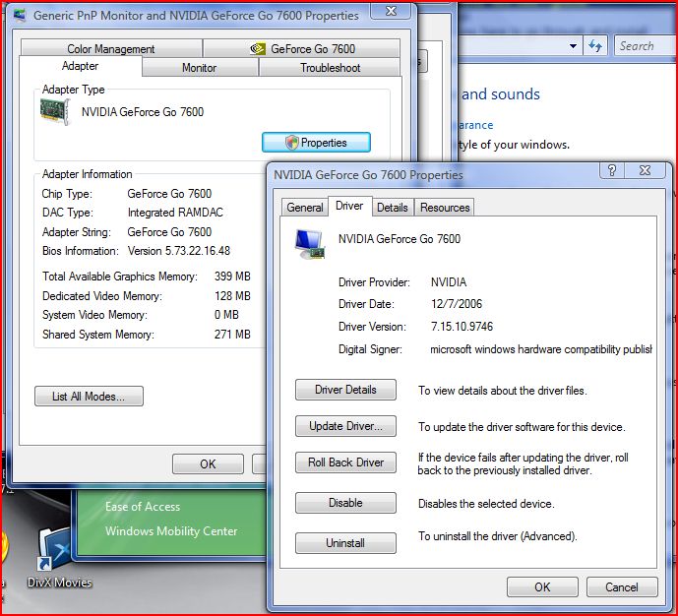Switch to the Color Management tab
Viewport: 678px width, 616px height.
(x=111, y=48)
